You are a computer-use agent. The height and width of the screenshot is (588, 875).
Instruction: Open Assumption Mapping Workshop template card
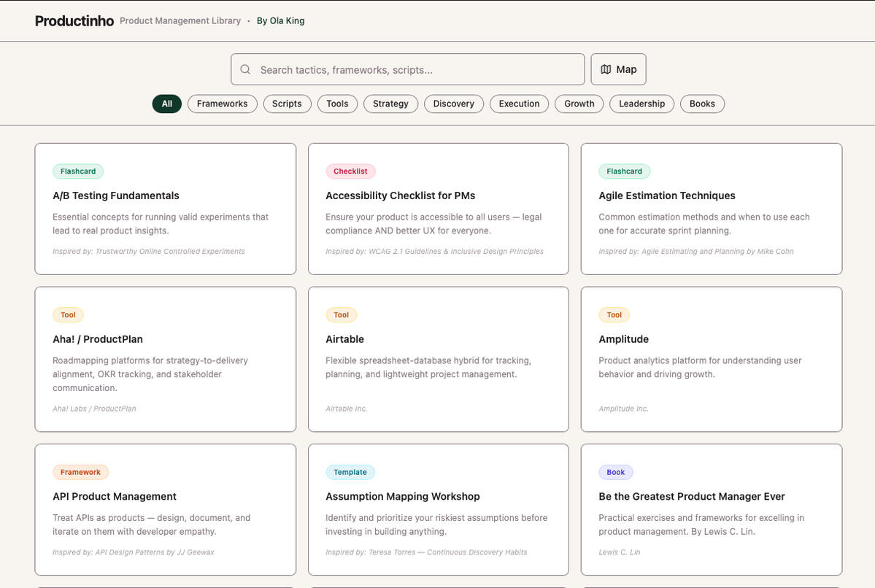point(438,509)
